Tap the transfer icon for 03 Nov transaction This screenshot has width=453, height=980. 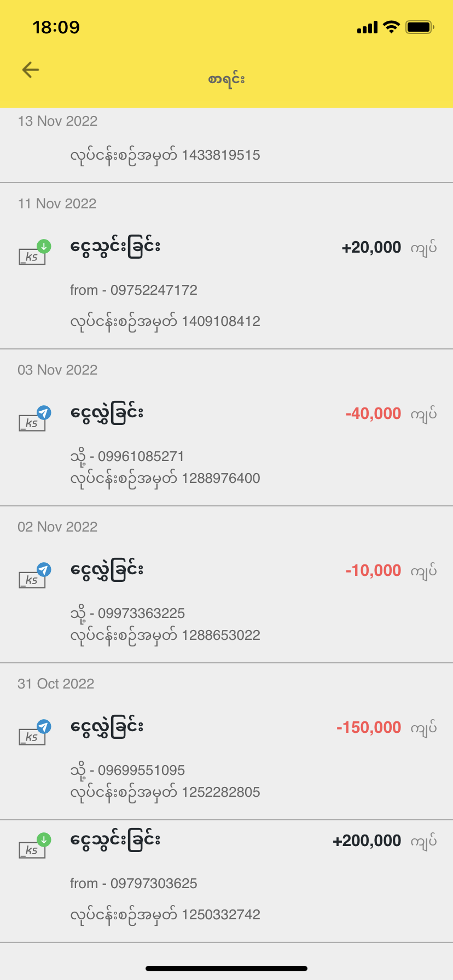coord(34,419)
